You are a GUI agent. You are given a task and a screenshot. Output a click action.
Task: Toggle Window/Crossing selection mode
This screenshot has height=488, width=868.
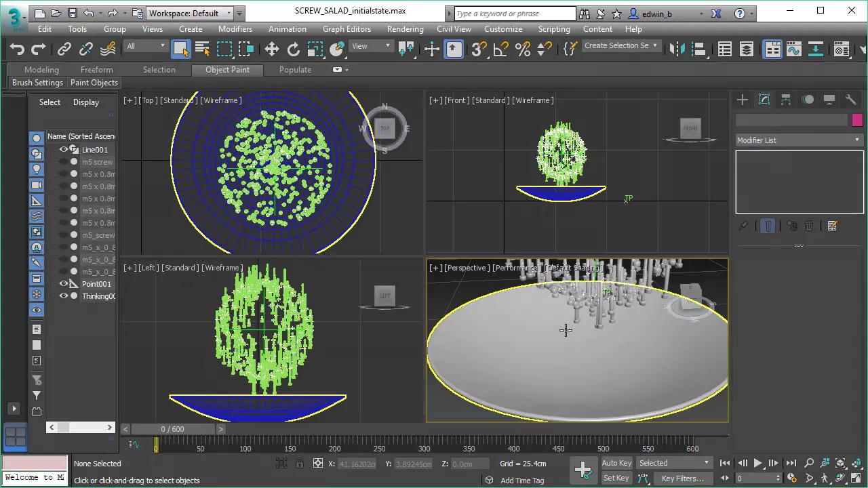(x=245, y=49)
